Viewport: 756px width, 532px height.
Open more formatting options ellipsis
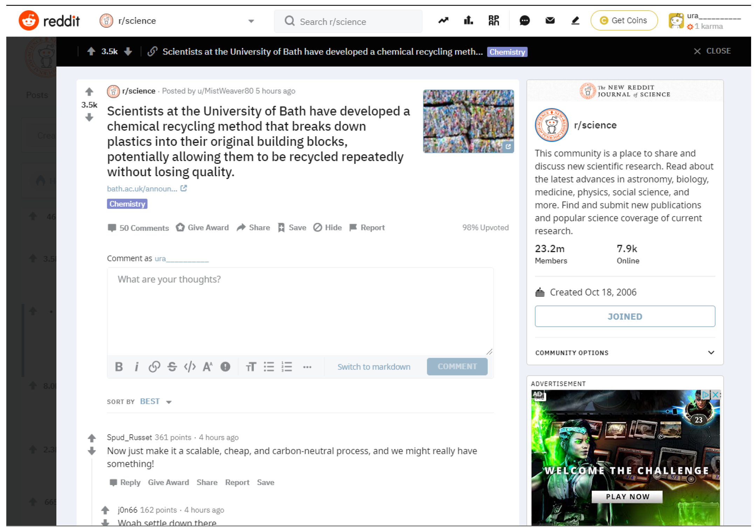click(x=307, y=367)
